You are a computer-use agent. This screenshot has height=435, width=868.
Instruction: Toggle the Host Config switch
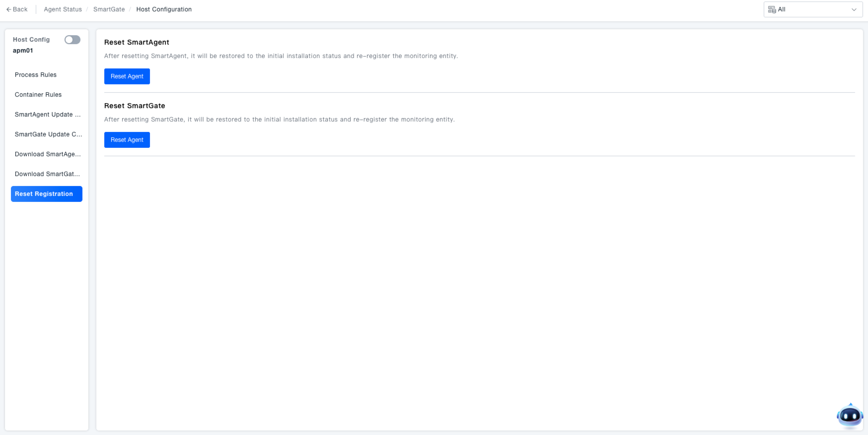[72, 40]
